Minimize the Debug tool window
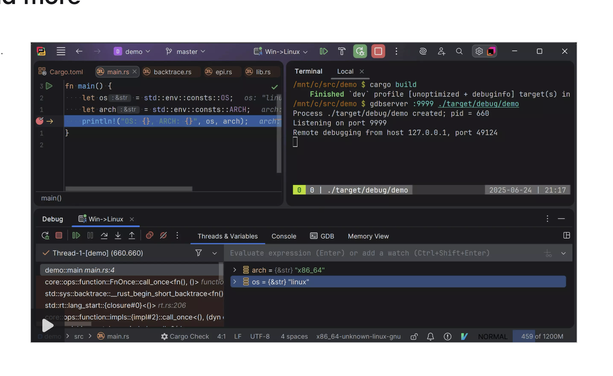This screenshot has width=613, height=376. click(561, 218)
